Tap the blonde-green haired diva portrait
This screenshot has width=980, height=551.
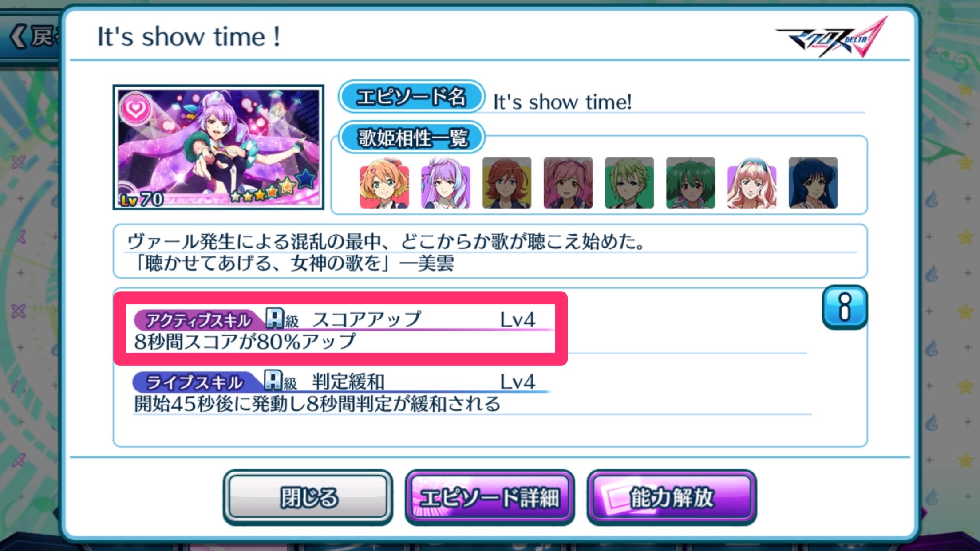[629, 183]
